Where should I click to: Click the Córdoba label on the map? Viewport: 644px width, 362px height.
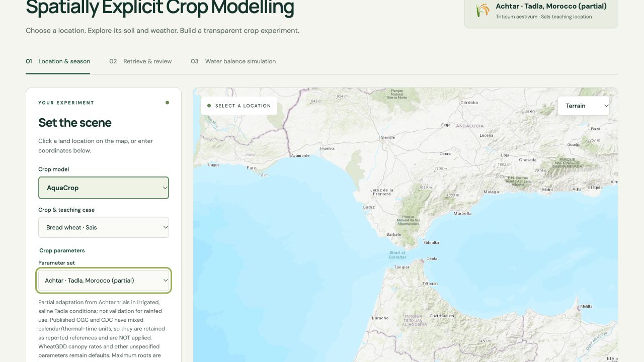pyautogui.click(x=469, y=103)
